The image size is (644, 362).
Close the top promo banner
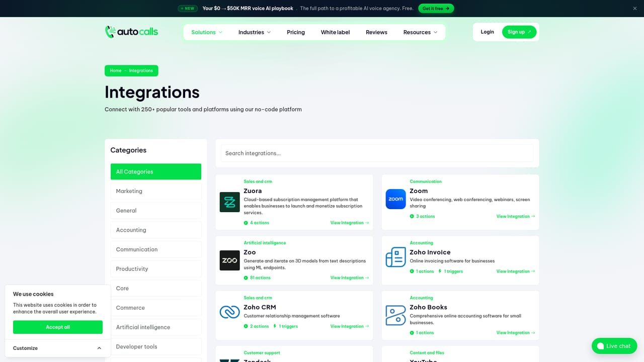(x=635, y=9)
